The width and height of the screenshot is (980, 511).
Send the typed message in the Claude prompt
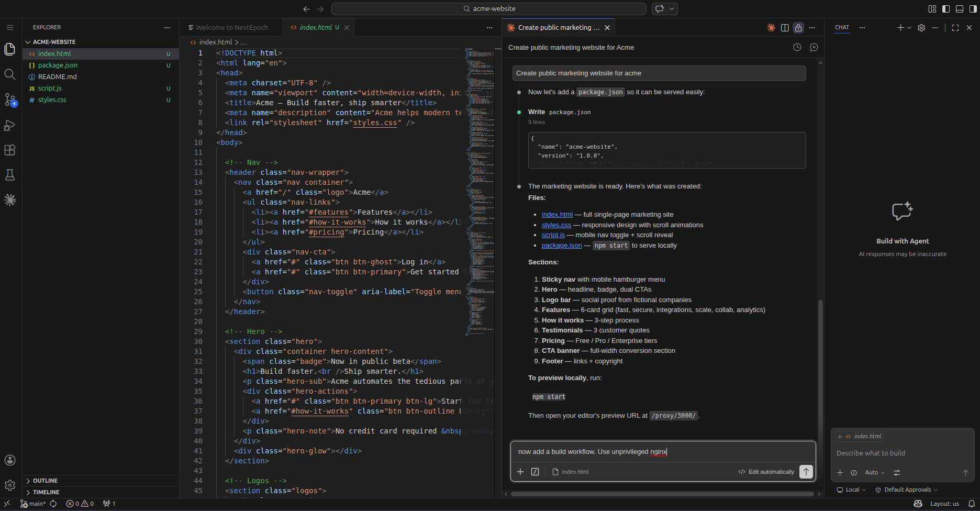tap(806, 472)
